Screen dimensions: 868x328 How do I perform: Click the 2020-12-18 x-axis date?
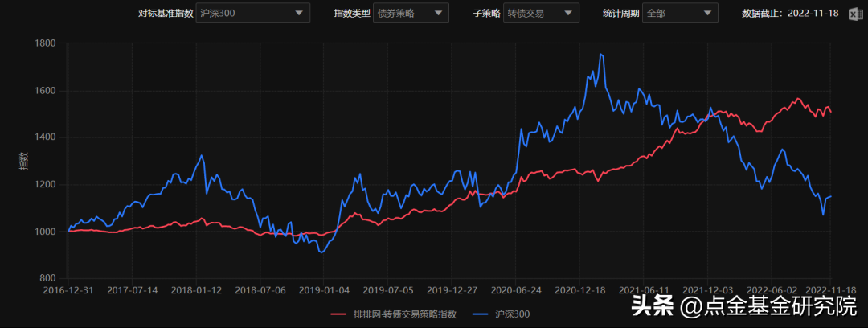579,289
